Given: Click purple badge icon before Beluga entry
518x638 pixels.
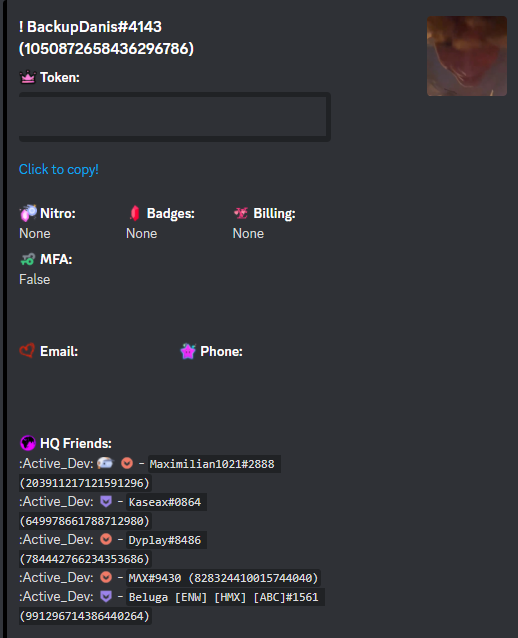Looking at the screenshot, I should 106,596.
